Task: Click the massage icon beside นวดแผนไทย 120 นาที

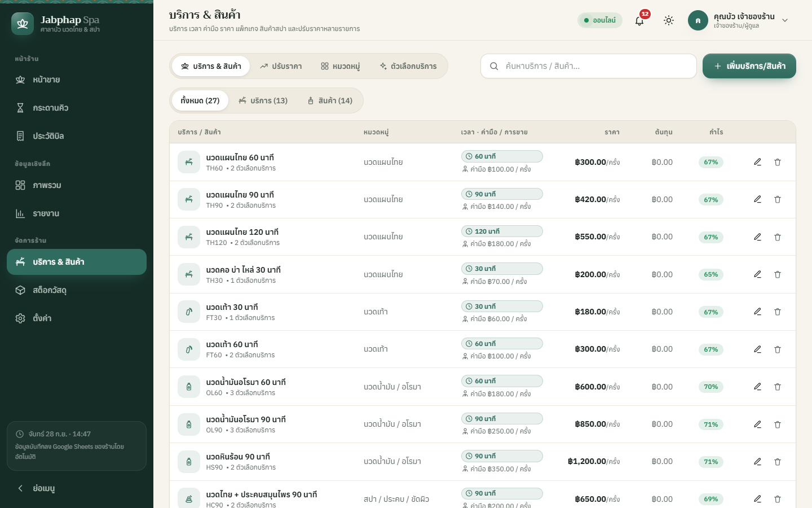Action: [189, 237]
